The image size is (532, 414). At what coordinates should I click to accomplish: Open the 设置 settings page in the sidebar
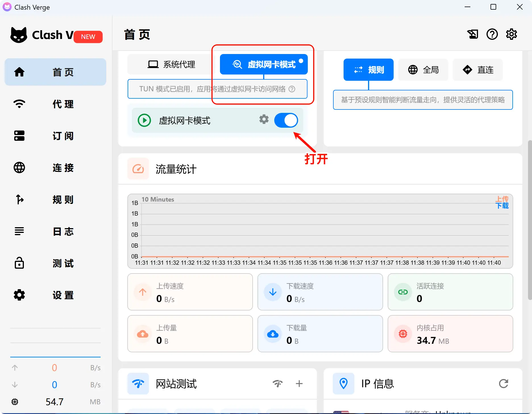tap(55, 295)
